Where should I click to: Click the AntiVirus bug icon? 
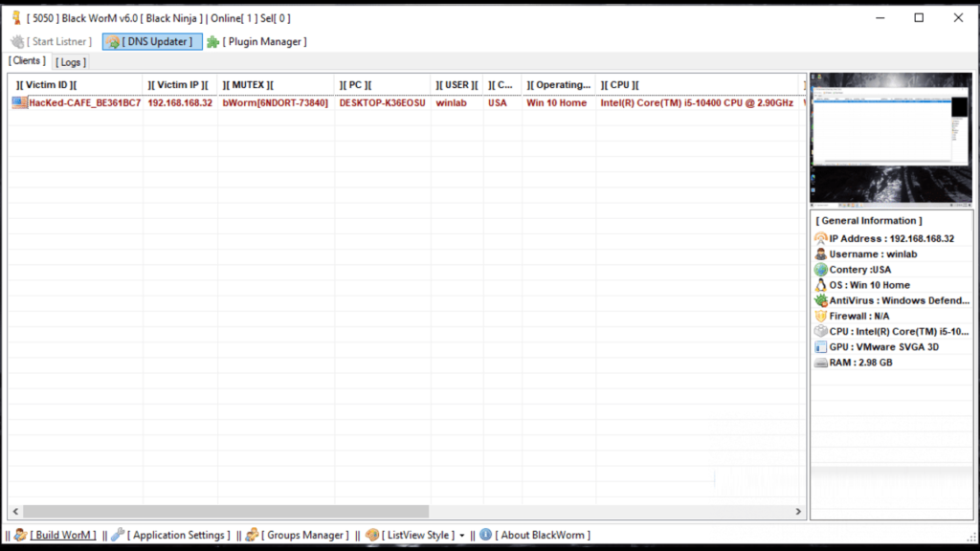point(820,300)
